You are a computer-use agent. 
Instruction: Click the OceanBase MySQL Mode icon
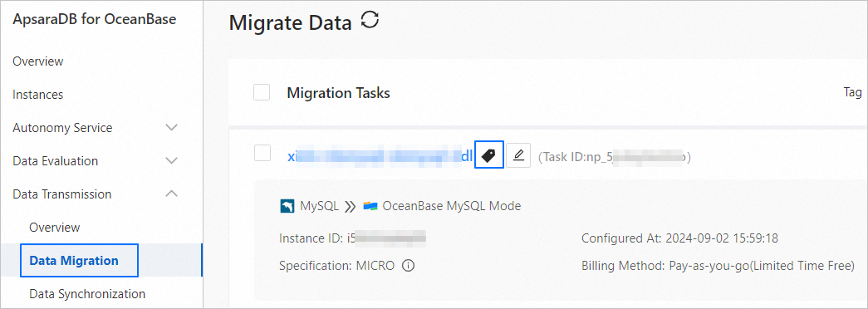[370, 207]
